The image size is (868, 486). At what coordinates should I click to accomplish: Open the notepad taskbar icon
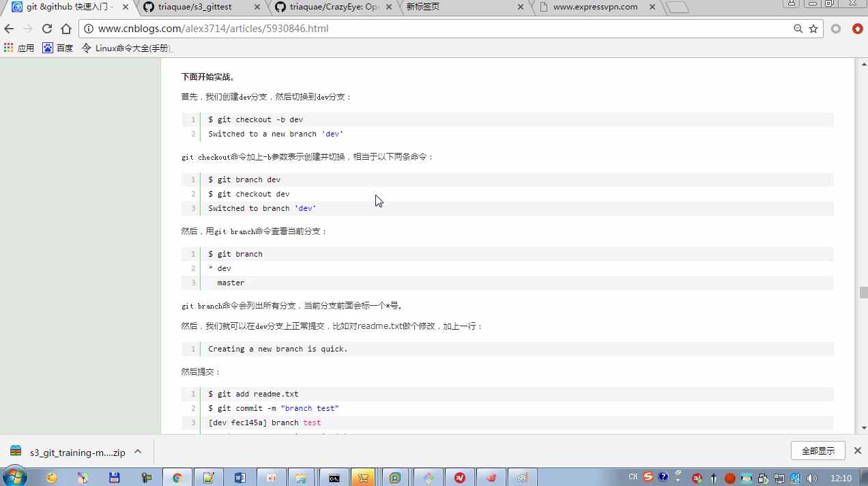point(208,478)
